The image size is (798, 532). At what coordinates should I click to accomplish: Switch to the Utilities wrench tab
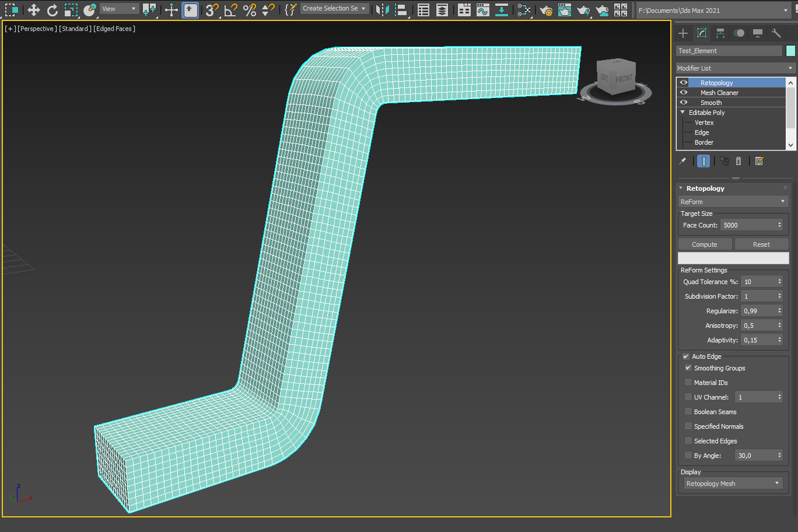[x=776, y=33]
